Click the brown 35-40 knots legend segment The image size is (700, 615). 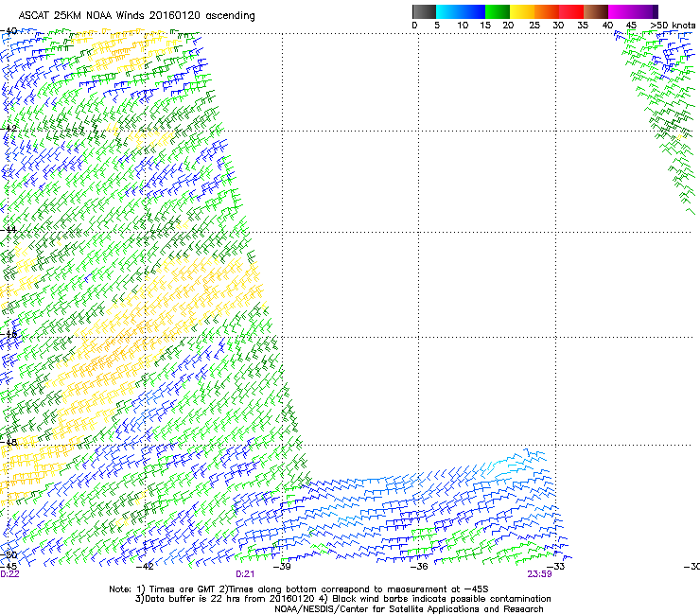click(x=596, y=11)
